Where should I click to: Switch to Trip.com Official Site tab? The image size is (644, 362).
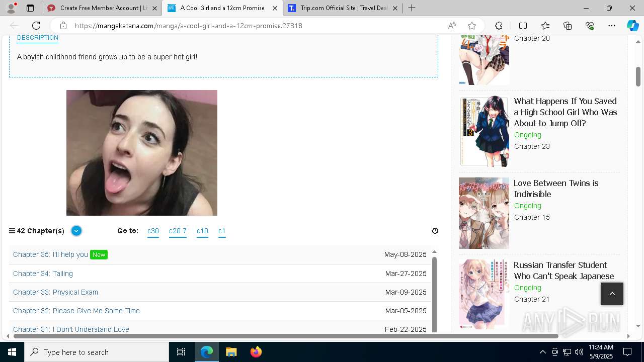342,8
